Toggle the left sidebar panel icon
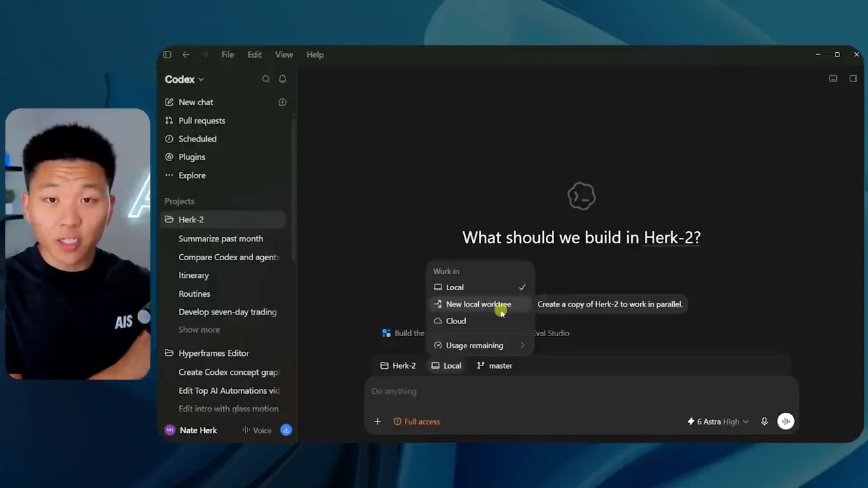Image resolution: width=868 pixels, height=488 pixels. coord(167,55)
